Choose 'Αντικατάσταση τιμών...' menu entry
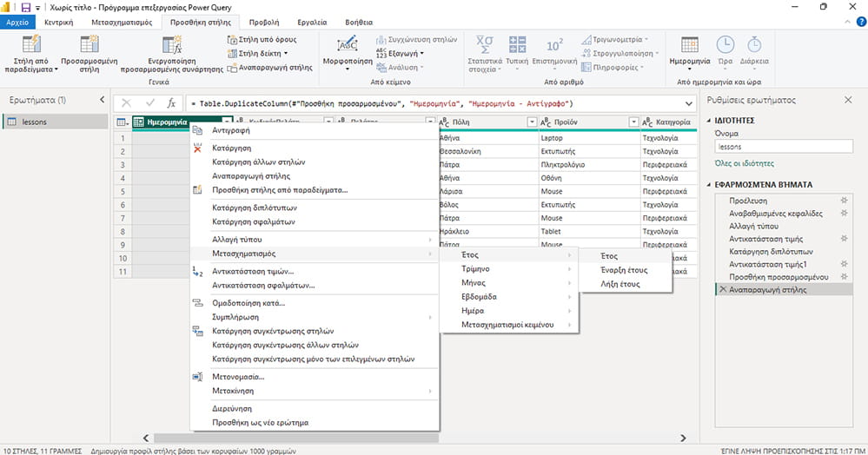This screenshot has height=455, width=868. click(x=253, y=271)
